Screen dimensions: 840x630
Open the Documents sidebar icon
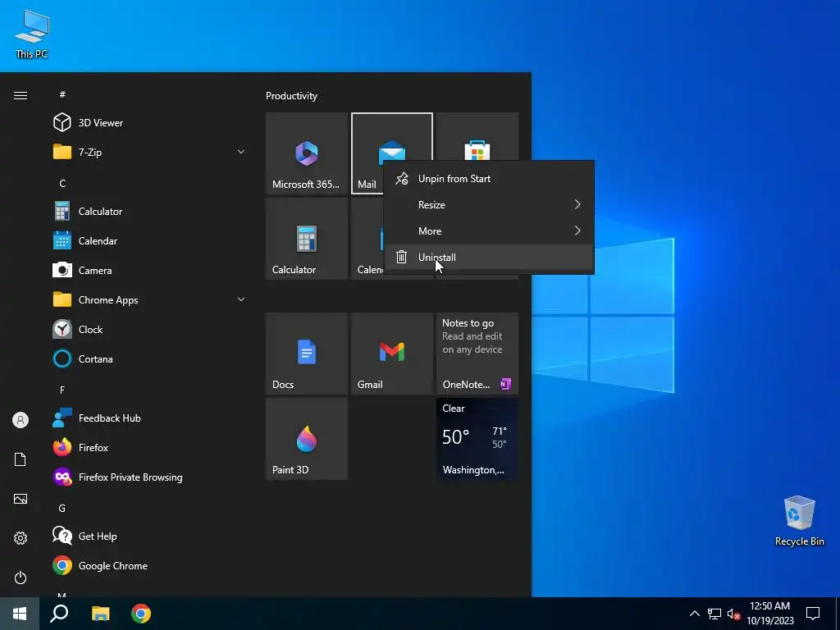[21, 459]
